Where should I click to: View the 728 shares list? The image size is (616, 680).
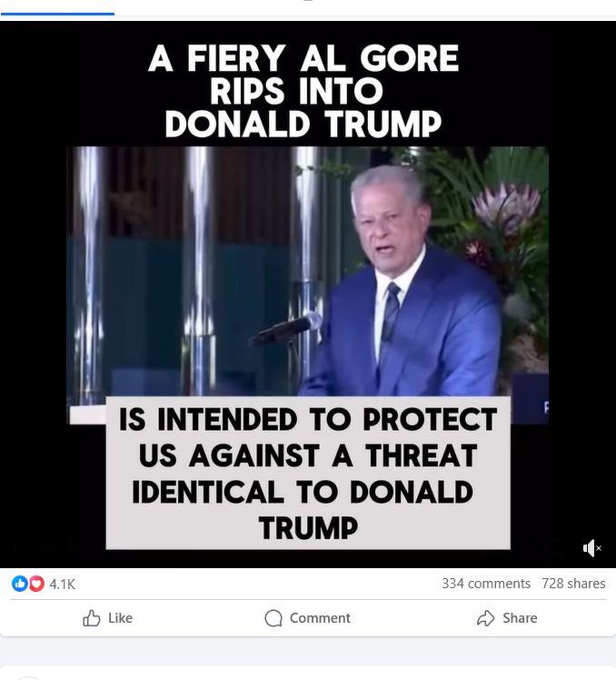[x=573, y=584]
